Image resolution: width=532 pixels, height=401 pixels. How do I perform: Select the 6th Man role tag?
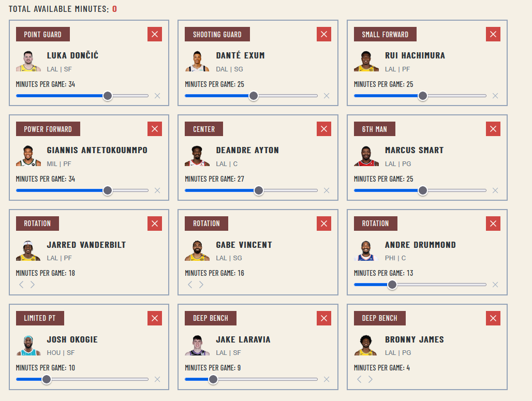click(374, 129)
